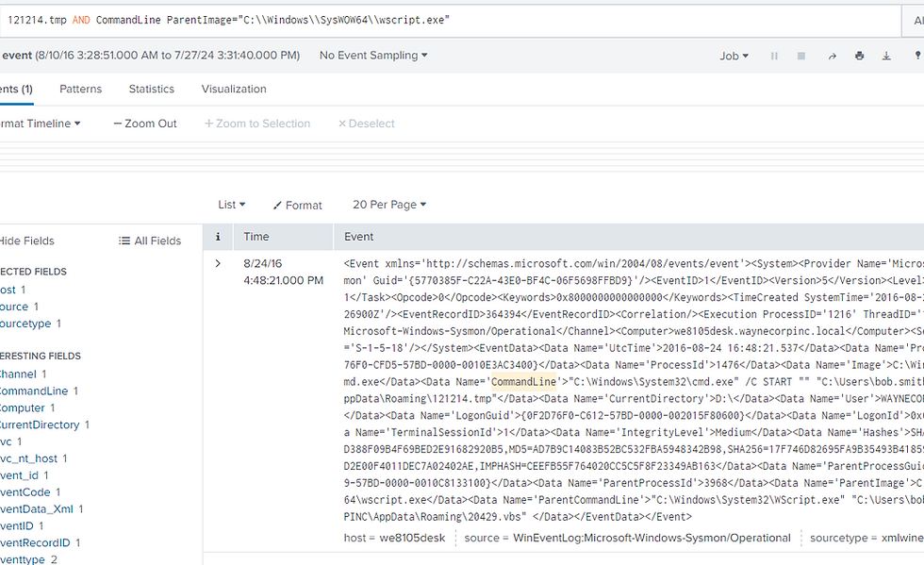Click the share job arrow icon
The width and height of the screenshot is (924, 565).
click(x=832, y=56)
